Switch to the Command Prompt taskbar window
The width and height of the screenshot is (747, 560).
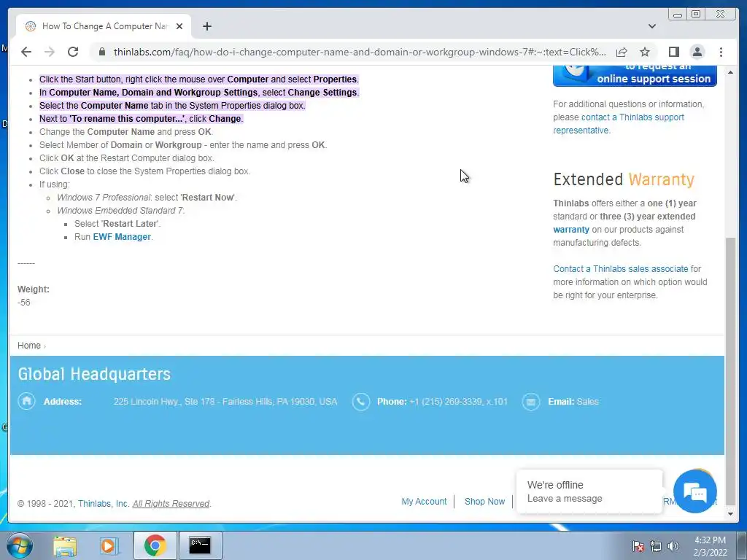point(200,545)
